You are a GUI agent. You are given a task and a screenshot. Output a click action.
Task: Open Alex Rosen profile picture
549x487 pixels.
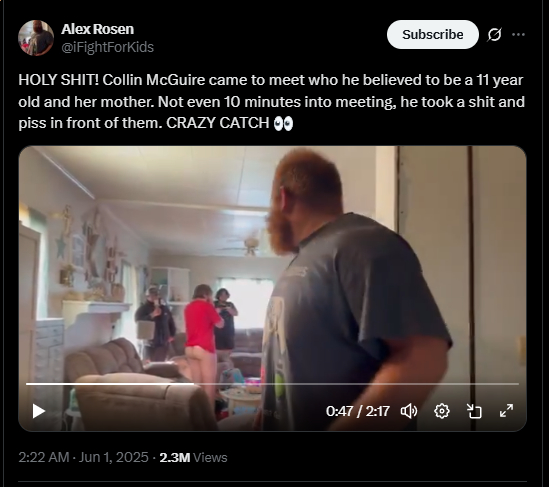pyautogui.click(x=36, y=38)
